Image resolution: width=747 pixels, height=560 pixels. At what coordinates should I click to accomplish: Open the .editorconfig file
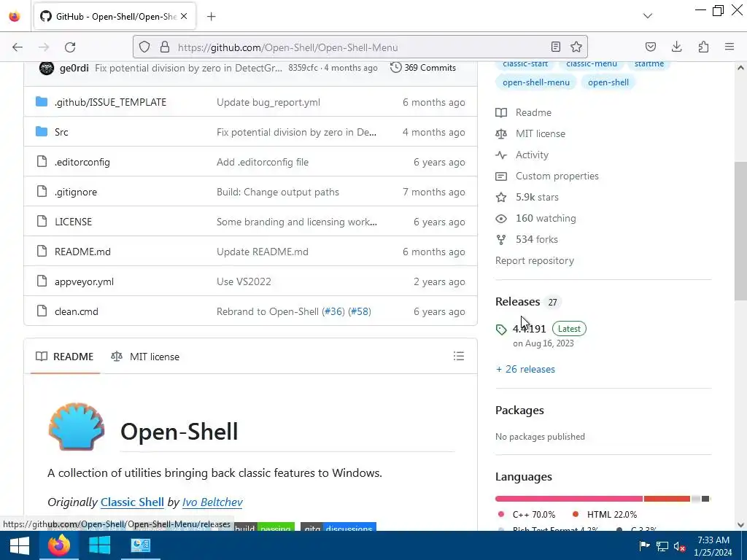point(82,163)
